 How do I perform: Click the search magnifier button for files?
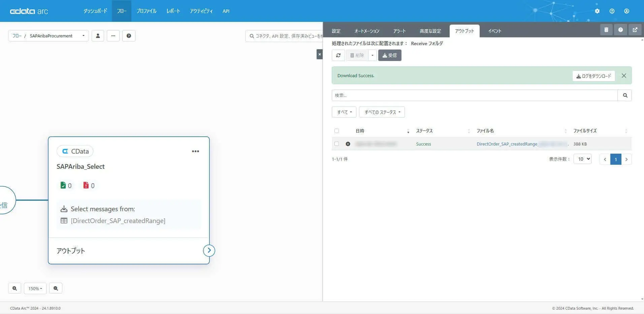(625, 95)
